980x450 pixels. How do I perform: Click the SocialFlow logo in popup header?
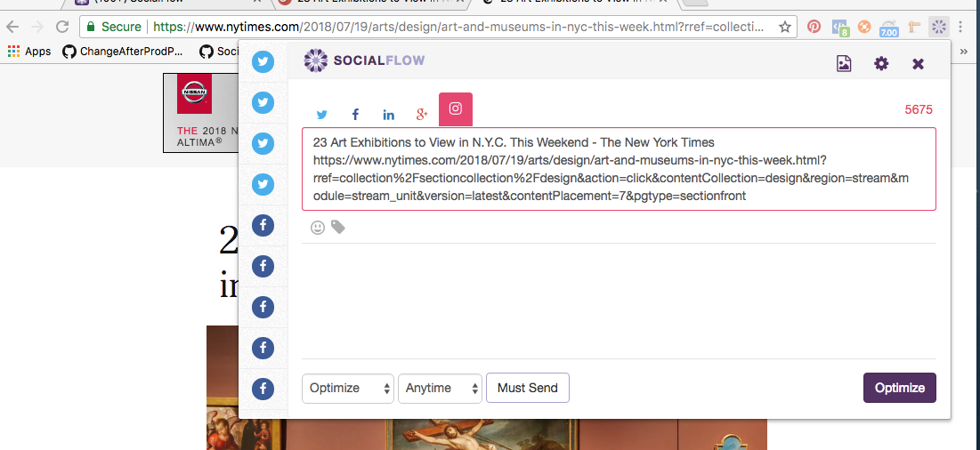(364, 60)
